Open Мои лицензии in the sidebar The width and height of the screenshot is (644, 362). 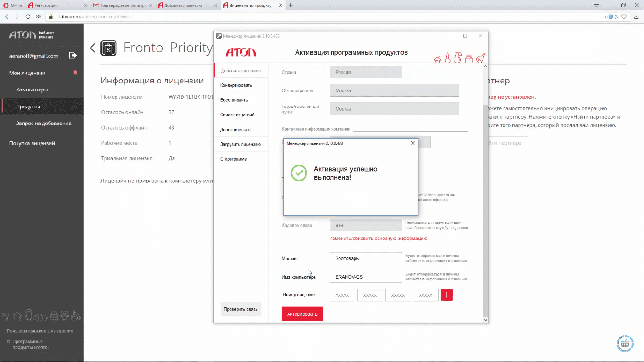[x=27, y=73]
